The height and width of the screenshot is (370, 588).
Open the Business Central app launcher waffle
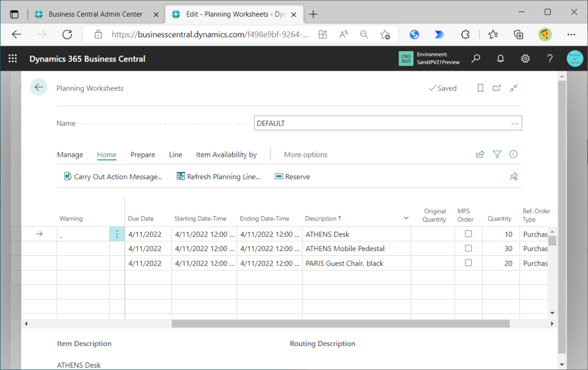[x=13, y=59]
